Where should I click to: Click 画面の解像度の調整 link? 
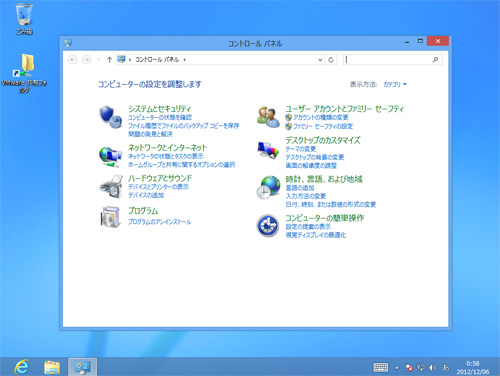(x=311, y=165)
